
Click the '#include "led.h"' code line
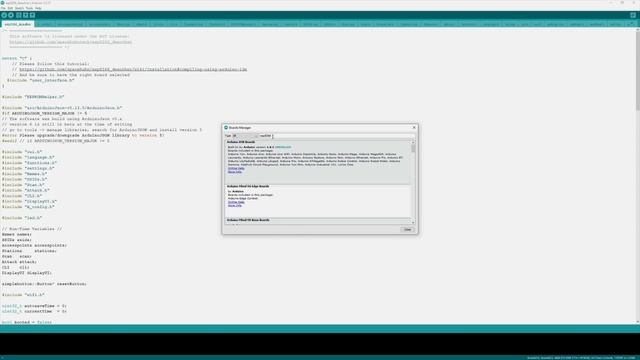(22, 218)
